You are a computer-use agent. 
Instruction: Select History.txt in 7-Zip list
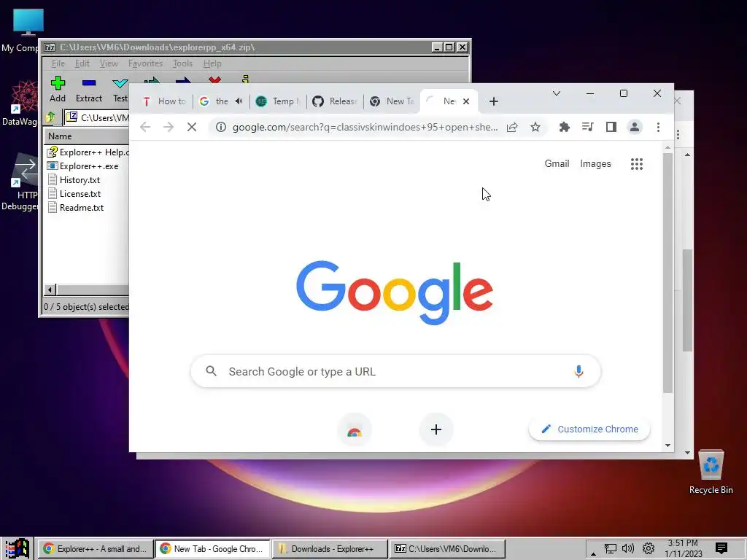coord(74,180)
